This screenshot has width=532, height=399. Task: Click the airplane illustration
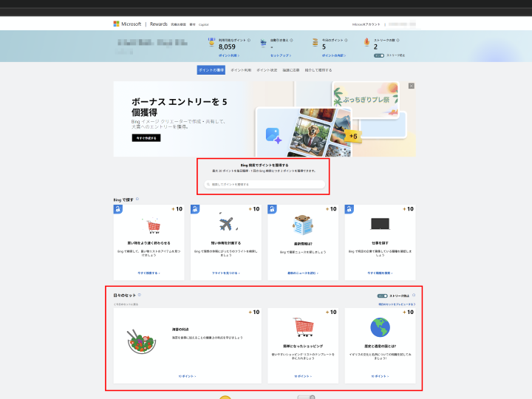228,223
